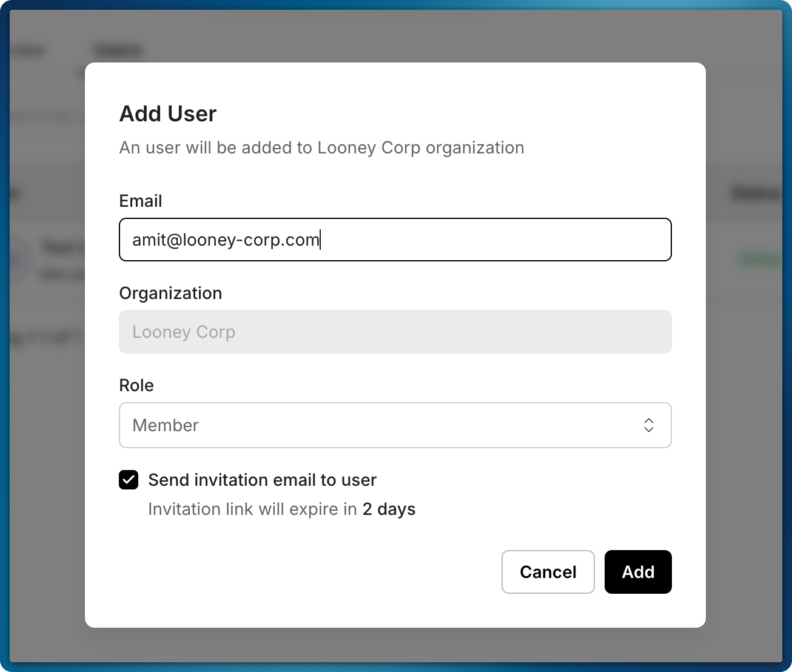This screenshot has height=672, width=792.
Task: Click the Email input field
Action: tap(395, 240)
